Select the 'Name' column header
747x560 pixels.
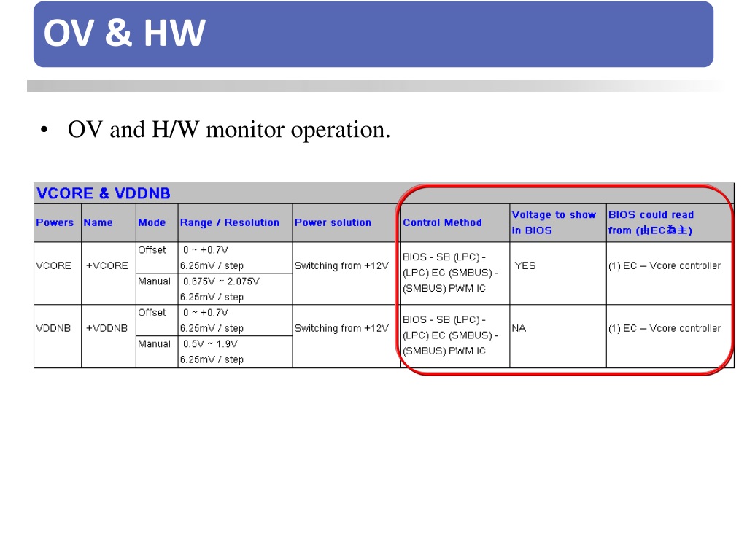point(98,222)
